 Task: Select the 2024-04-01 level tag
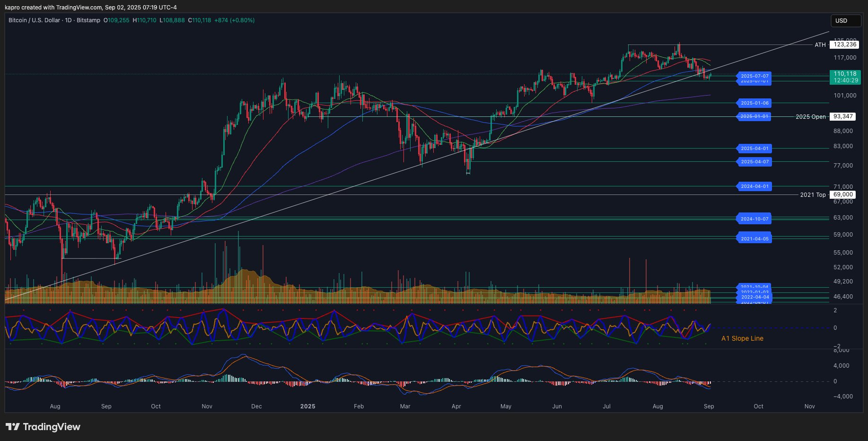[x=754, y=186]
